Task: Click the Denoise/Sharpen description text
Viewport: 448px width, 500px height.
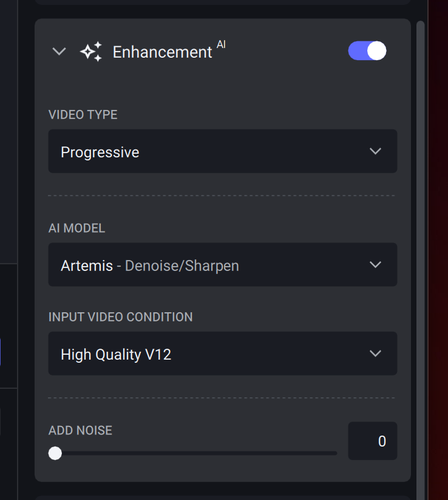Action: (182, 265)
